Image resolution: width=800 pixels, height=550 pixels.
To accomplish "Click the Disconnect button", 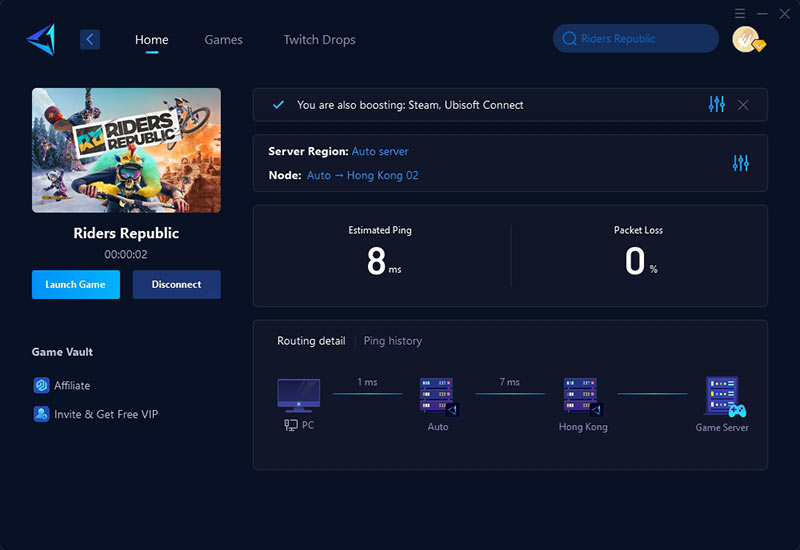I will click(176, 284).
